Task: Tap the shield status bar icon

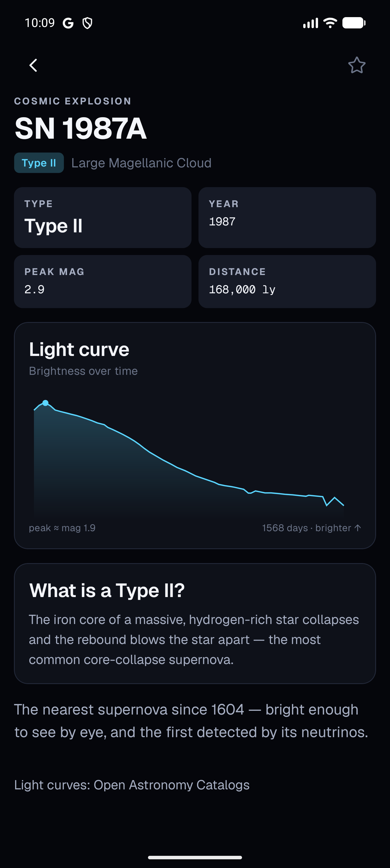Action: pos(87,23)
